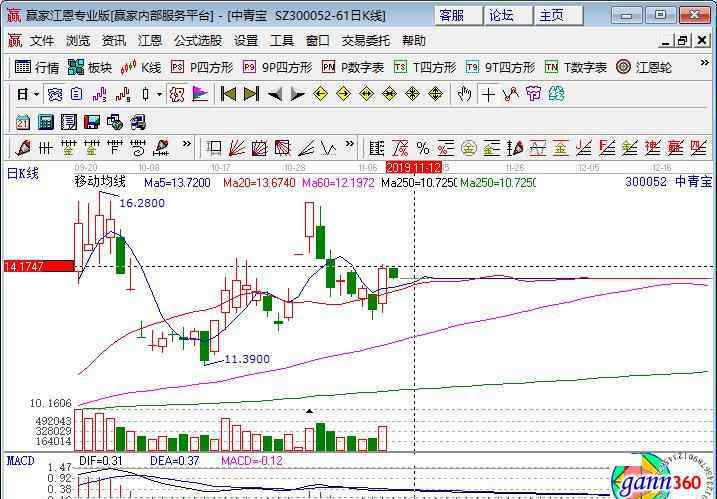
Task: Click the flag marker icon
Action: (200, 94)
